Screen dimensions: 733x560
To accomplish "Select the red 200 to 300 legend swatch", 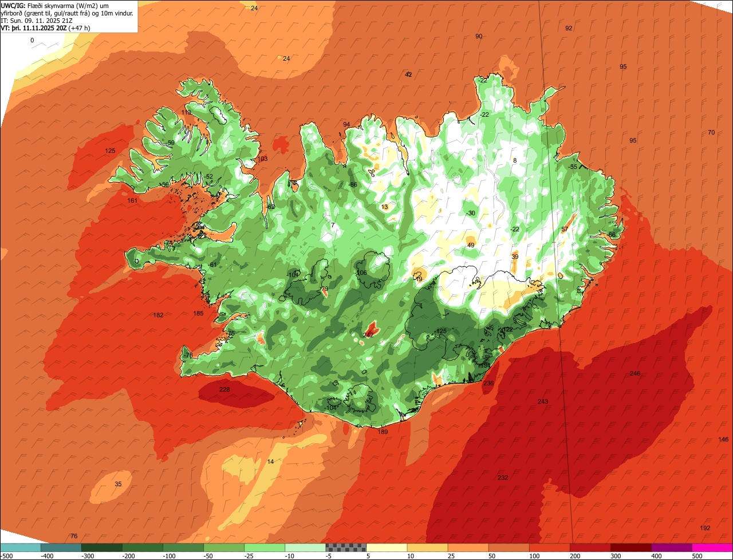I will 590,547.
